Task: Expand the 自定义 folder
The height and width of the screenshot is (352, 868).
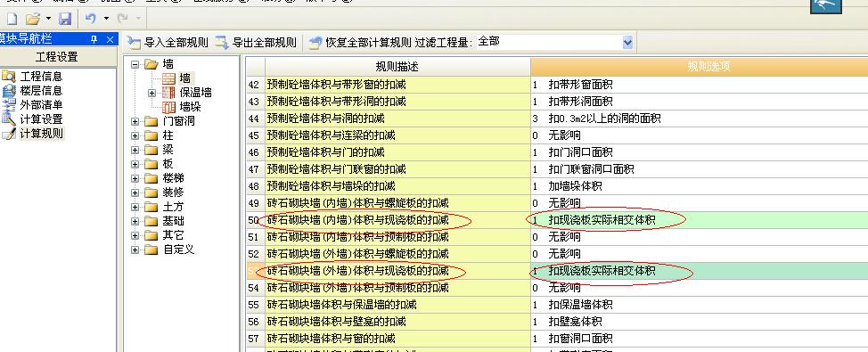Action: (135, 250)
